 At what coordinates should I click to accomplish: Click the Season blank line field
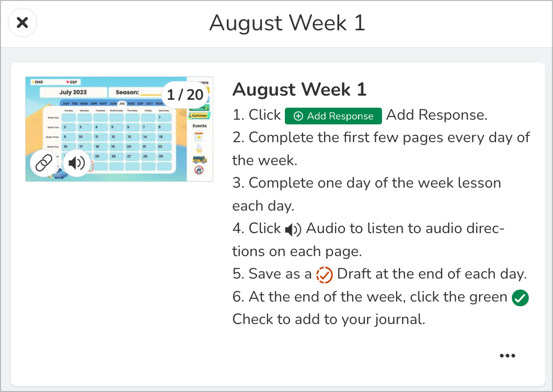[x=149, y=93]
